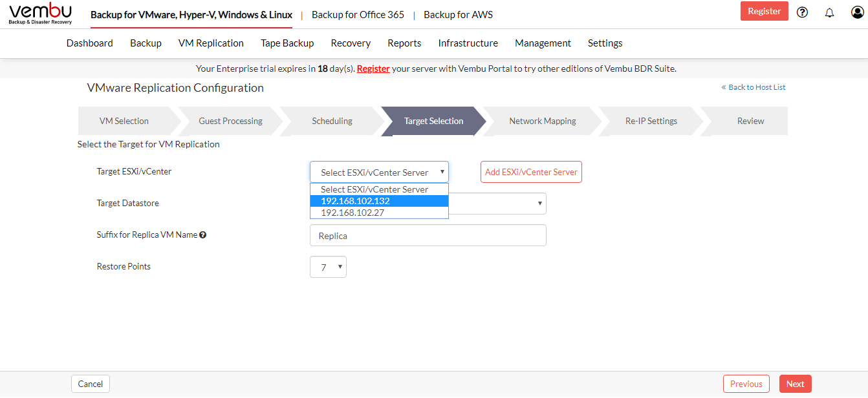The height and width of the screenshot is (398, 868).
Task: Click the Next button
Action: click(796, 384)
